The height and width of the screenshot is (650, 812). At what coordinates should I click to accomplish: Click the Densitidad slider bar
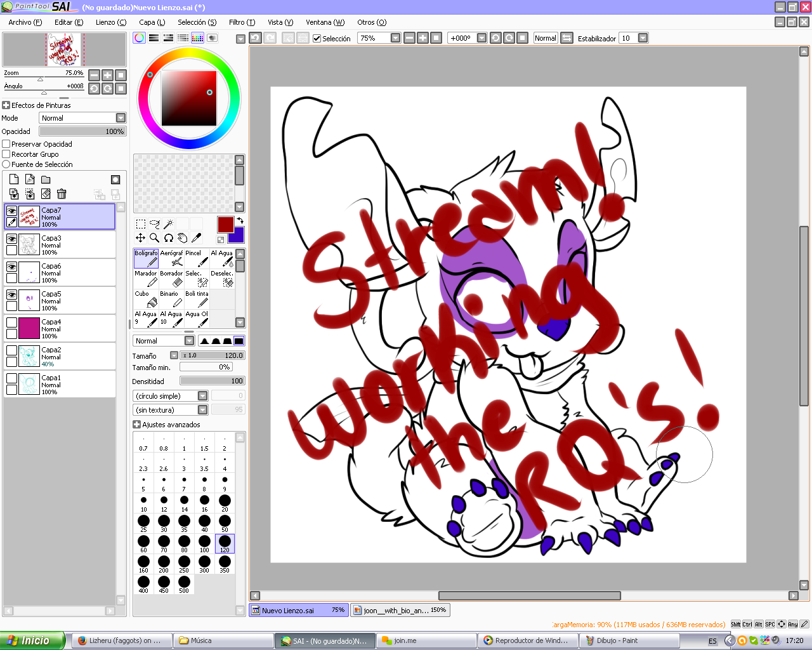pyautogui.click(x=212, y=381)
